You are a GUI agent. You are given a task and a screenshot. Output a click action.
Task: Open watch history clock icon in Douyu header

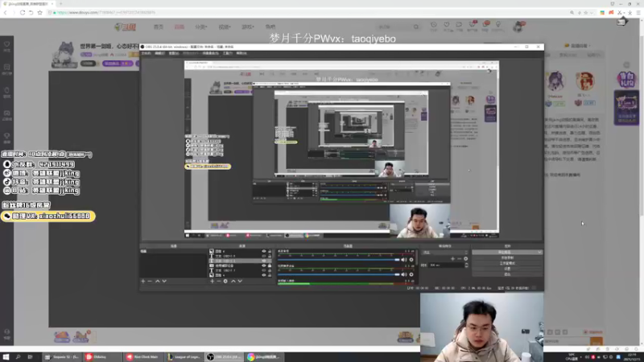[x=434, y=27]
